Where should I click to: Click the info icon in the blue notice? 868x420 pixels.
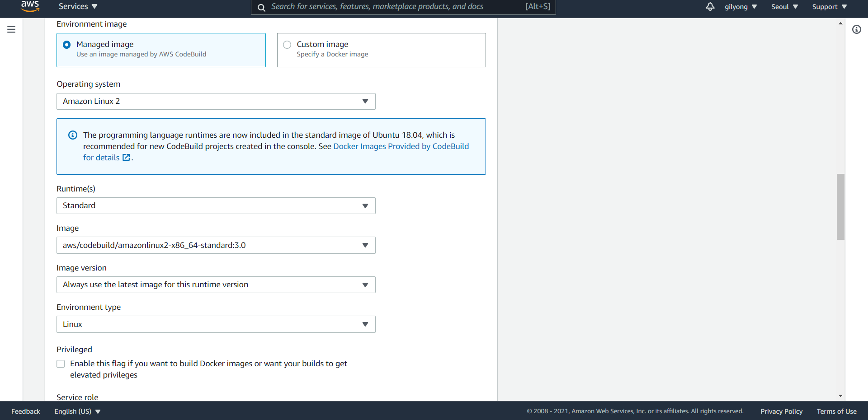click(73, 135)
